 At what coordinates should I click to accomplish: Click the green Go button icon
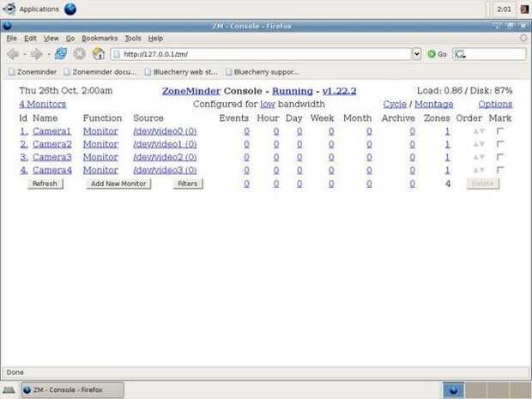point(432,54)
